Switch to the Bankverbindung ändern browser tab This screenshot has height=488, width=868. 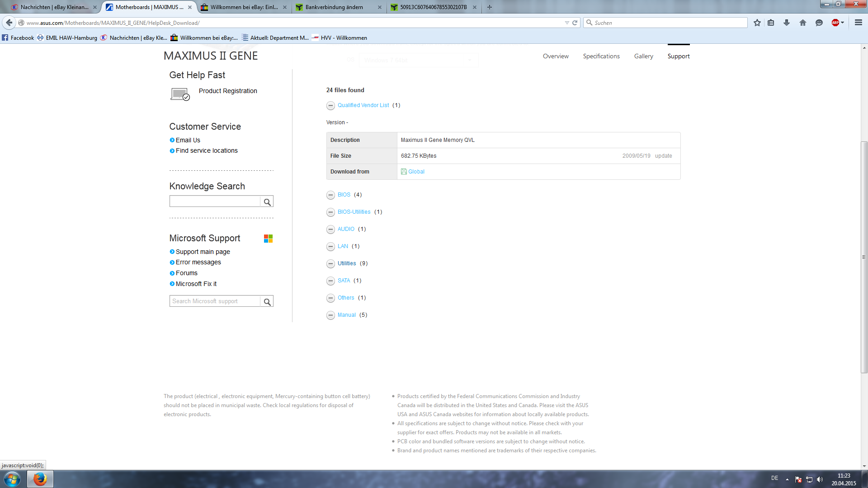click(334, 7)
